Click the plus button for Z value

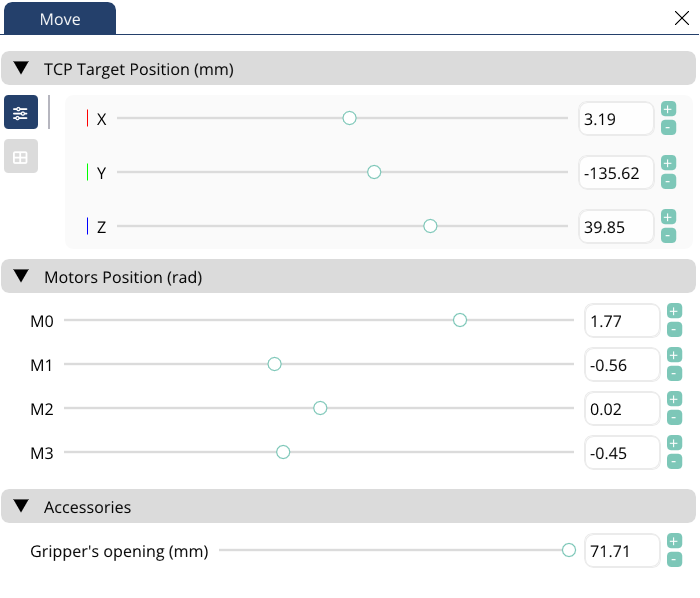point(669,217)
